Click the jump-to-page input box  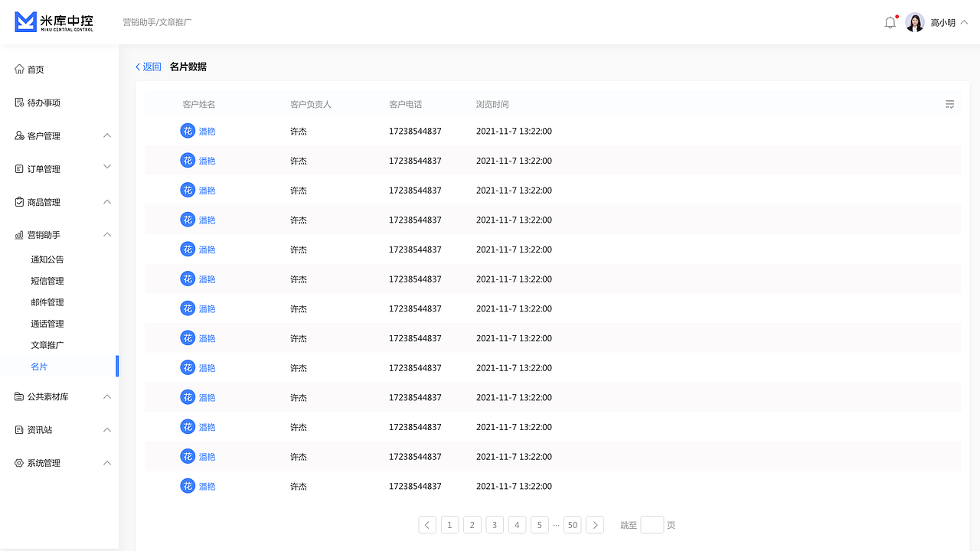coord(652,525)
